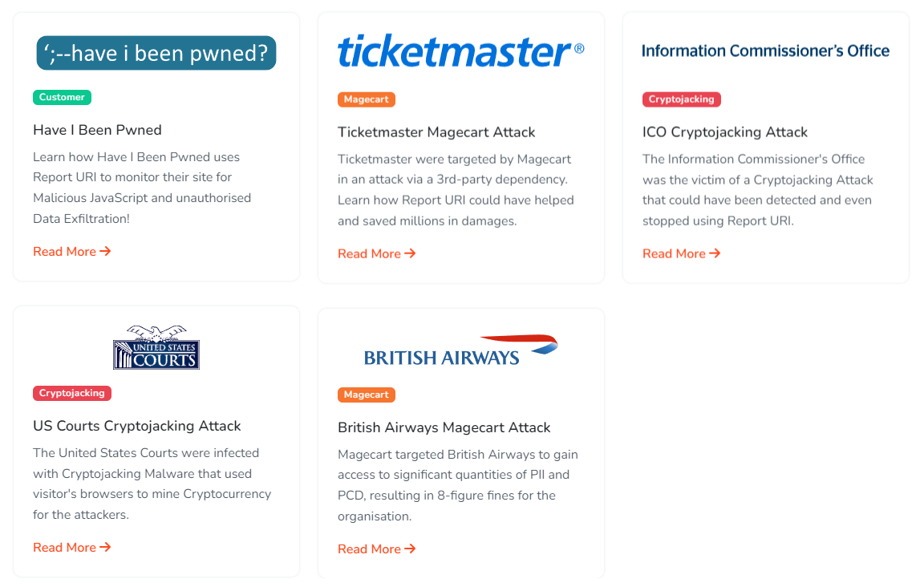Click the Information Commissioner's Office logo
Viewport: 924px width, 587px height.
click(765, 51)
